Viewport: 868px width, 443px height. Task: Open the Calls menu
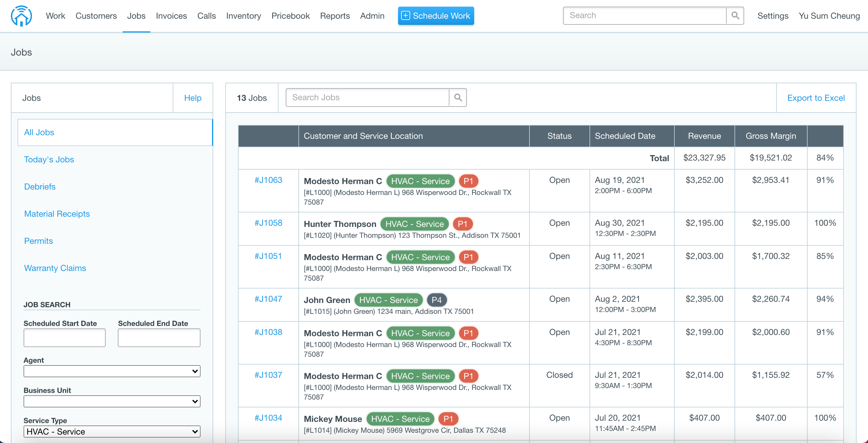[206, 16]
